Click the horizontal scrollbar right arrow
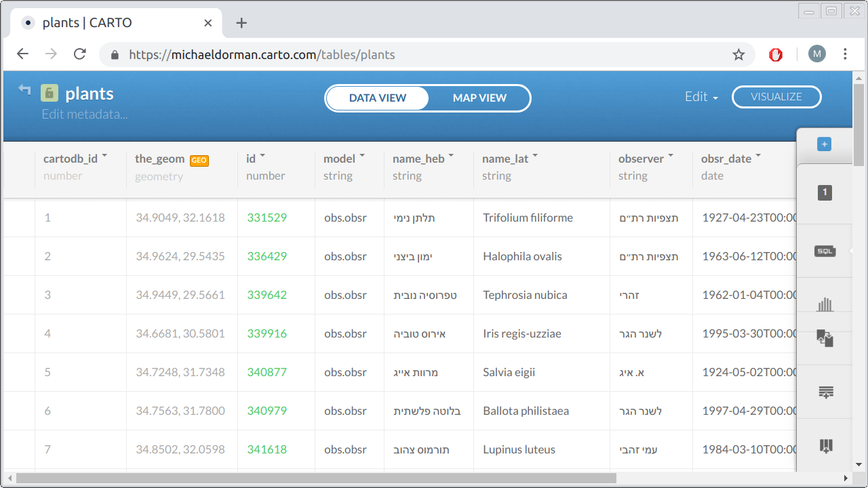The width and height of the screenshot is (868, 488). click(x=846, y=478)
